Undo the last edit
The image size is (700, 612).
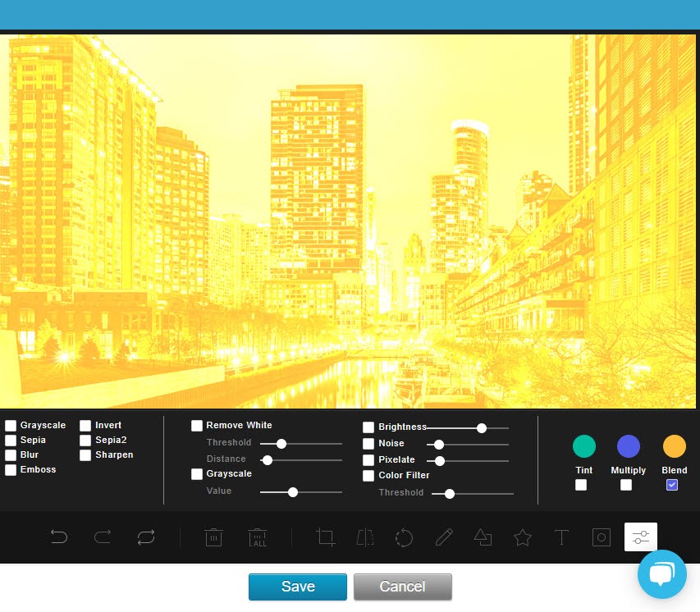coord(58,537)
